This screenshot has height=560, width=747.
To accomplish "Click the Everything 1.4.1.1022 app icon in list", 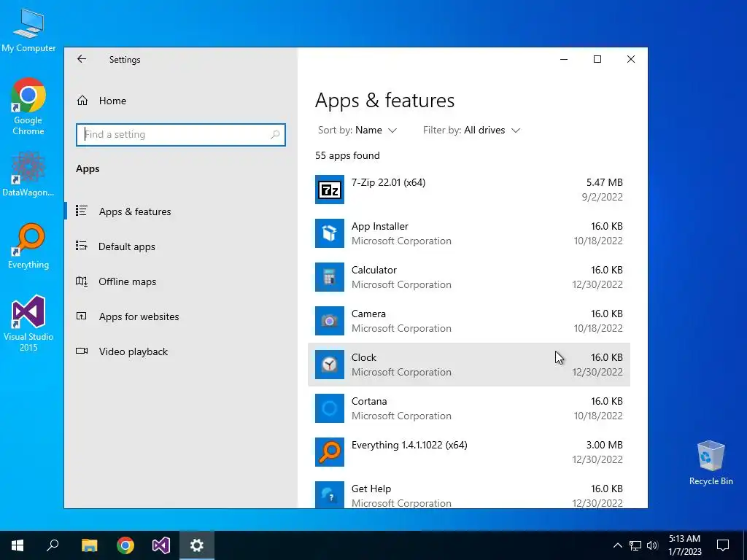I will 329,452.
